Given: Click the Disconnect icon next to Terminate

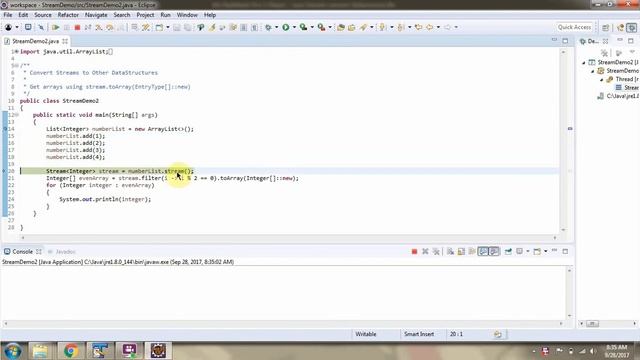Looking at the screenshot, I should point(88,27).
